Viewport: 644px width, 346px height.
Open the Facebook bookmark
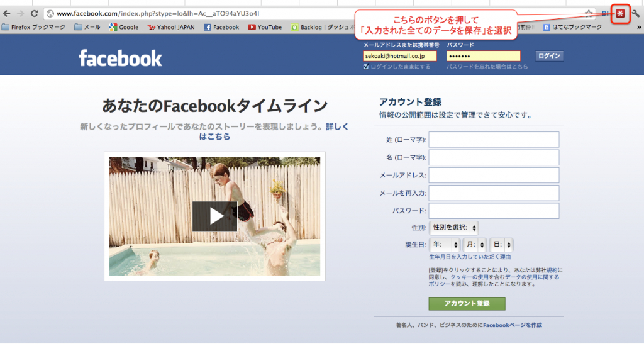point(221,27)
